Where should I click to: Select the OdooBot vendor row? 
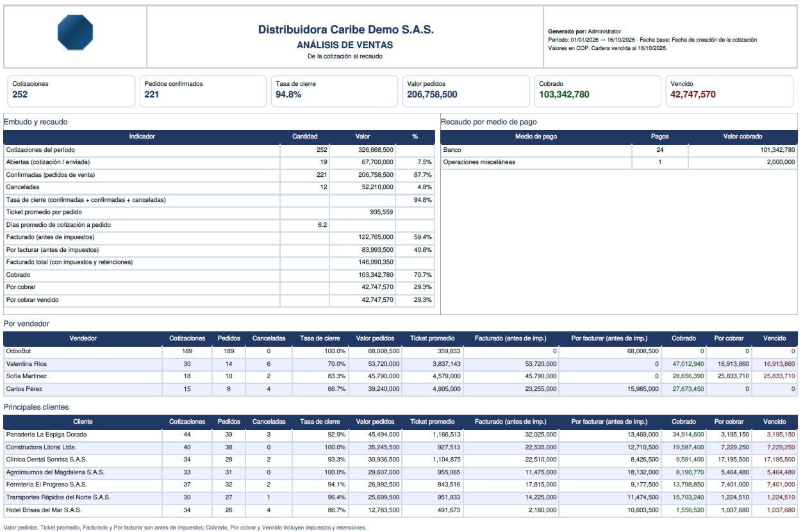[x=401, y=351]
